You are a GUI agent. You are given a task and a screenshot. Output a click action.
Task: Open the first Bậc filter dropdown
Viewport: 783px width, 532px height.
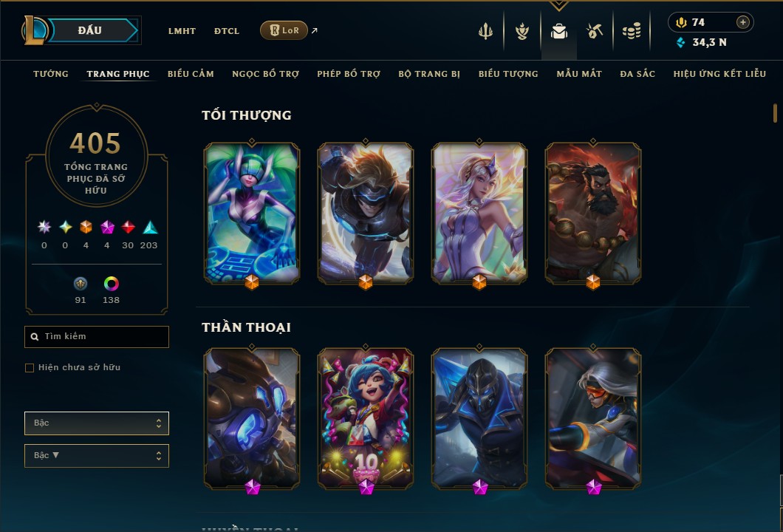coord(97,423)
